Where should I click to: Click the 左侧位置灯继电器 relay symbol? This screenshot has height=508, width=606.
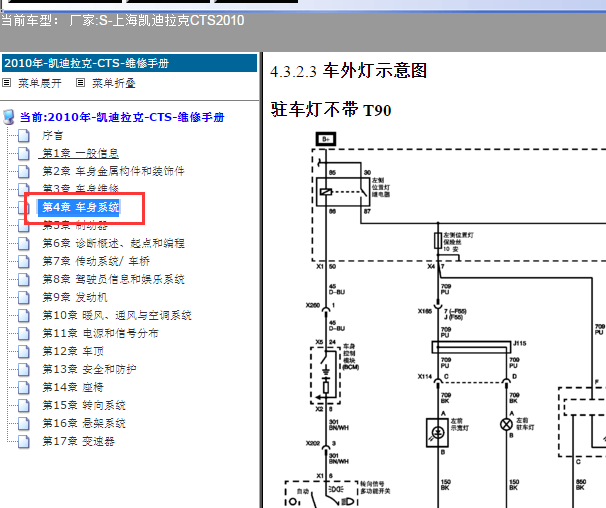coord(343,192)
